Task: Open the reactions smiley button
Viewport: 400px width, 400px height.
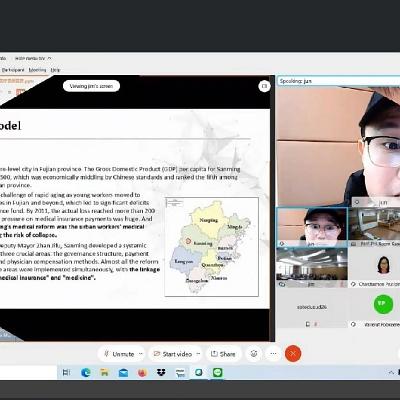Action: [x=254, y=354]
